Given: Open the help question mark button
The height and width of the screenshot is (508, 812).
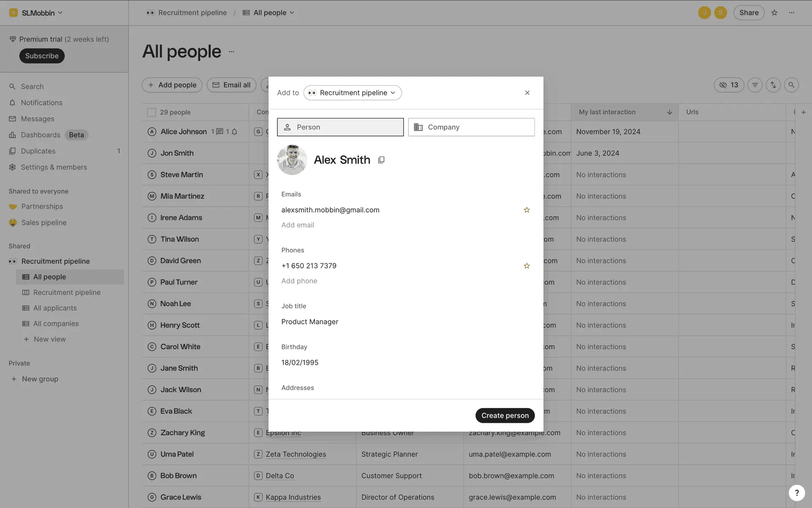Looking at the screenshot, I should 796,492.
